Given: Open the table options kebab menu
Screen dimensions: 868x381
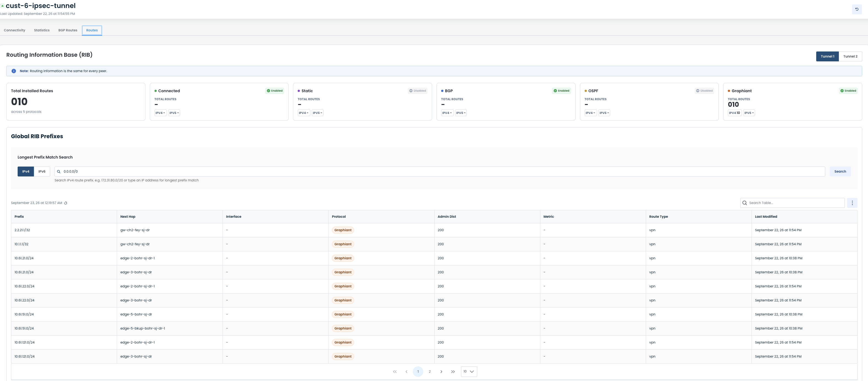Looking at the screenshot, I should (852, 203).
